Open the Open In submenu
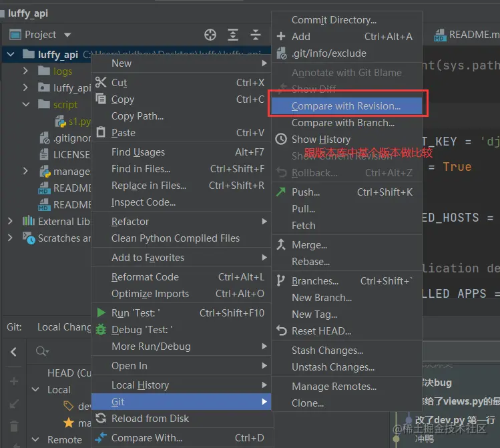This screenshot has width=500, height=448. tap(181, 365)
